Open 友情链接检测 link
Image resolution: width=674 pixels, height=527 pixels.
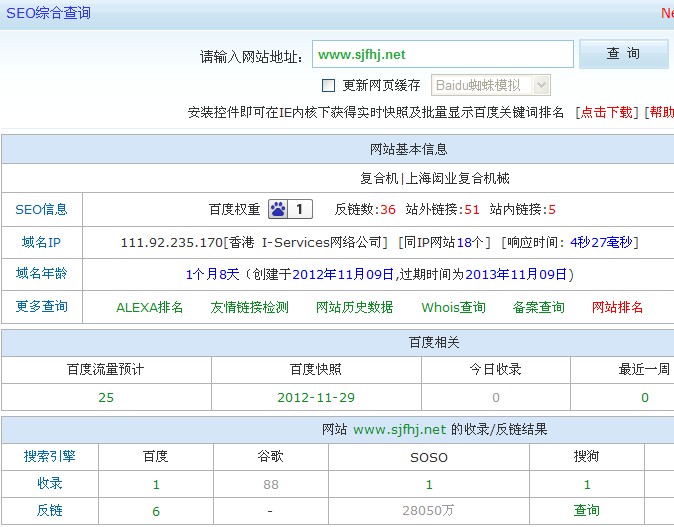tap(249, 307)
